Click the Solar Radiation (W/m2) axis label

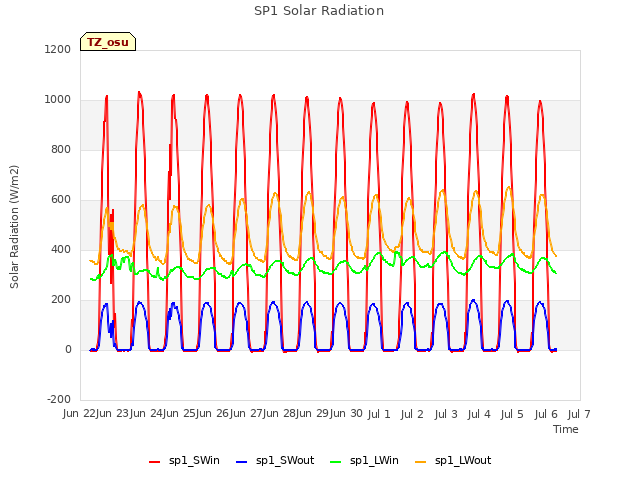pyautogui.click(x=14, y=227)
